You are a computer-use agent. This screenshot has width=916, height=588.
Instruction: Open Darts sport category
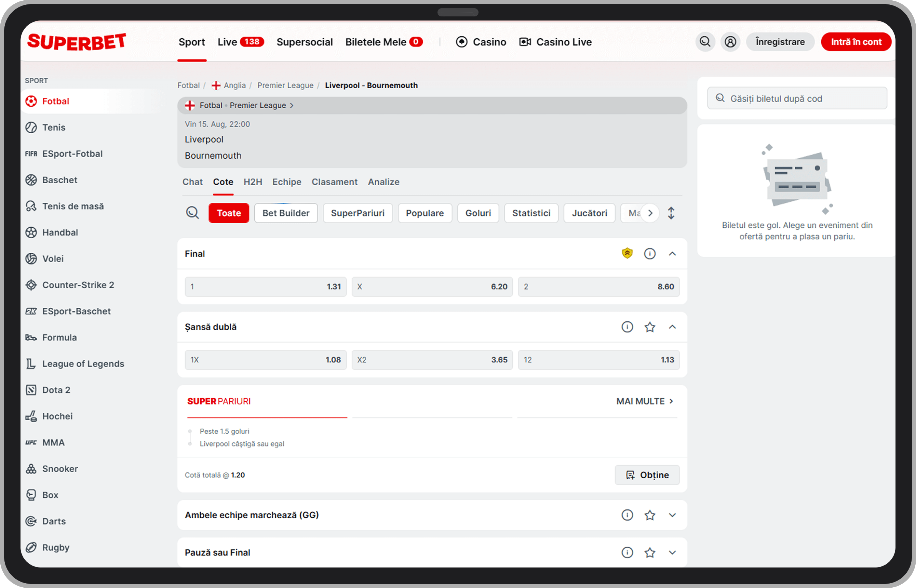point(45,521)
